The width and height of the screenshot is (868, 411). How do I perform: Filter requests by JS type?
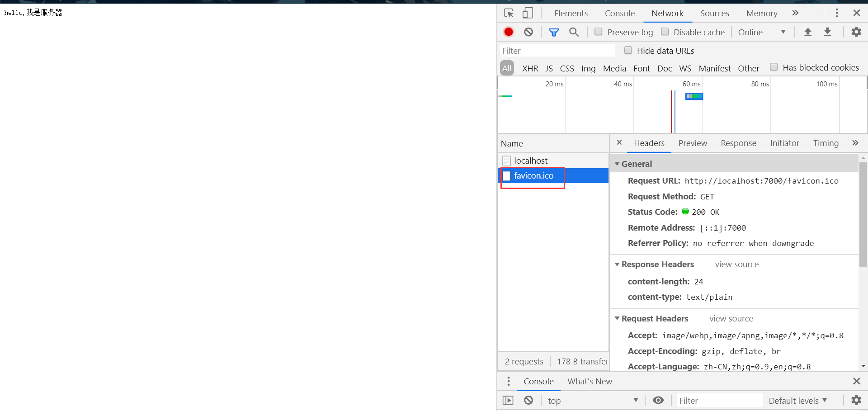point(549,68)
